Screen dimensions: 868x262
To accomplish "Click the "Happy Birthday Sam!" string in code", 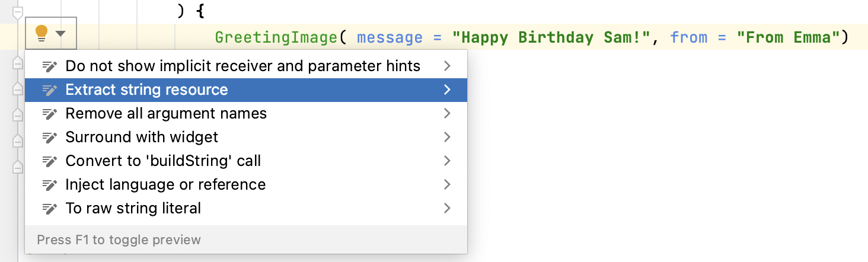I will coord(551,38).
